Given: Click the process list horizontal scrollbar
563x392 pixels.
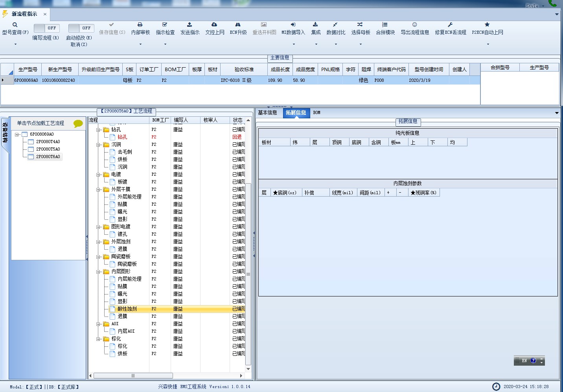Looking at the screenshot, I should coord(133,376).
